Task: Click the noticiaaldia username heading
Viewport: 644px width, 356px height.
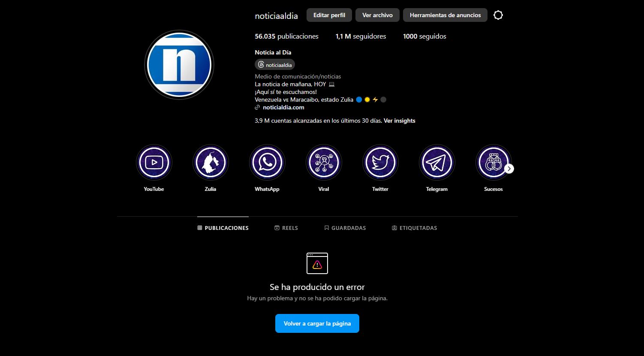Action: pos(276,16)
